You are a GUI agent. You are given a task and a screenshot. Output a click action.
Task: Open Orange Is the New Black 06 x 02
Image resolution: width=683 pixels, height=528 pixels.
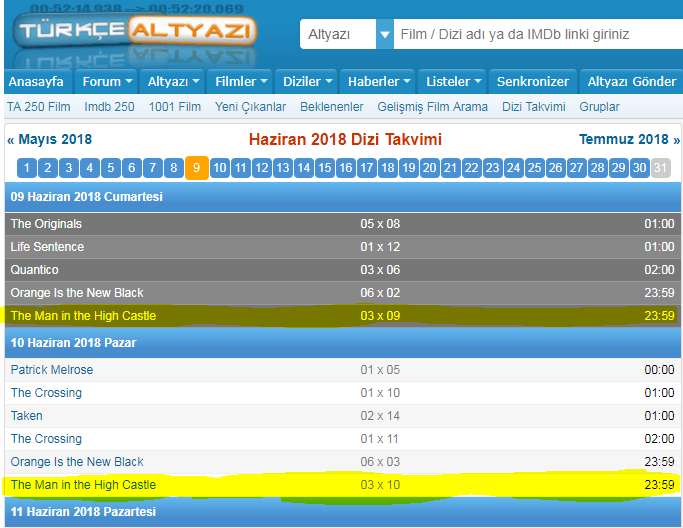[343, 293]
